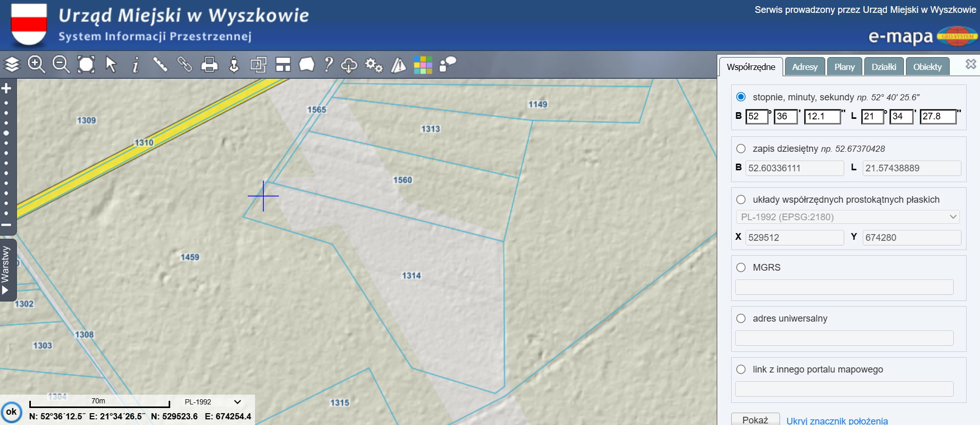
Task: Activate the ruler measurement tool
Action: [160, 65]
